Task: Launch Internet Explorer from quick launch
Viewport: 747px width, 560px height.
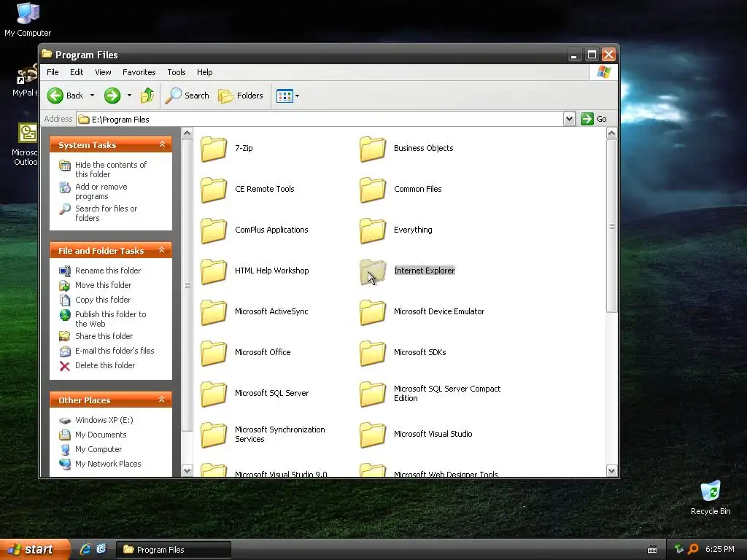Action: tap(85, 549)
